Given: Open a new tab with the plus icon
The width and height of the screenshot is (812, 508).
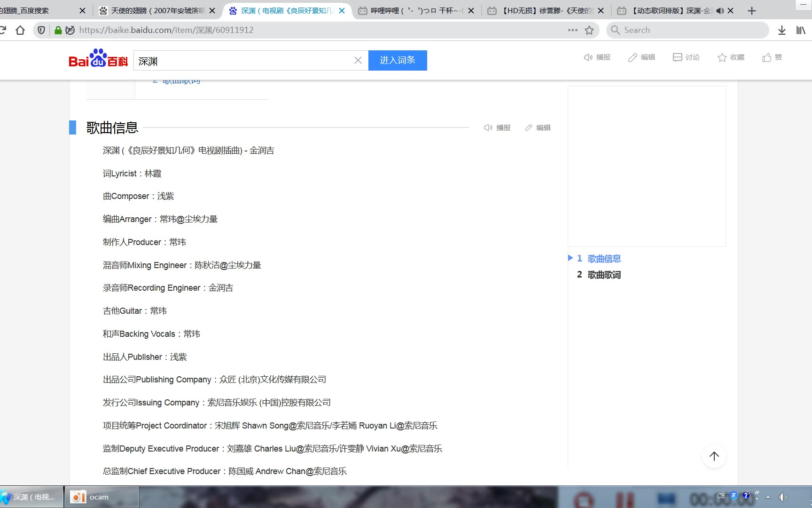Looking at the screenshot, I should tap(752, 10).
